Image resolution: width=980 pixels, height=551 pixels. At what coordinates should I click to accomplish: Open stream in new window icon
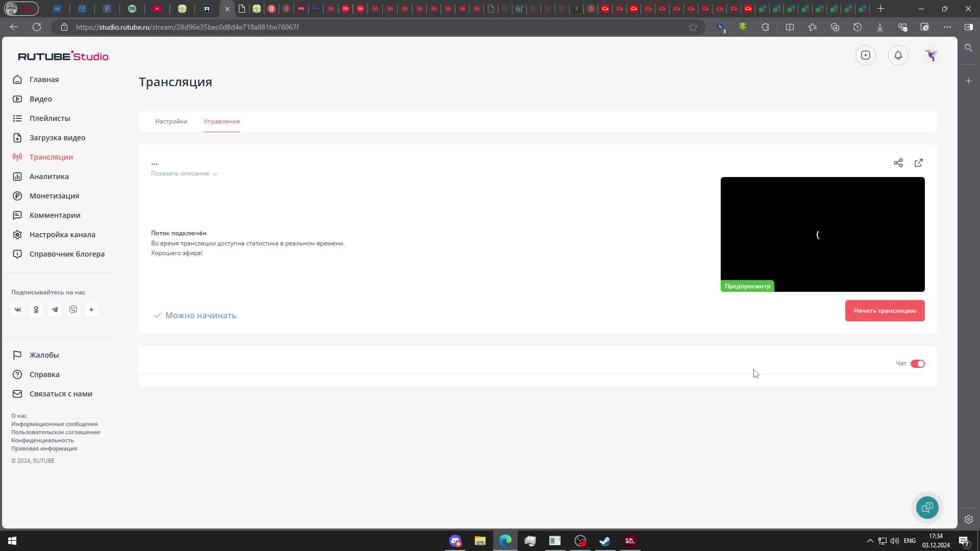[919, 163]
